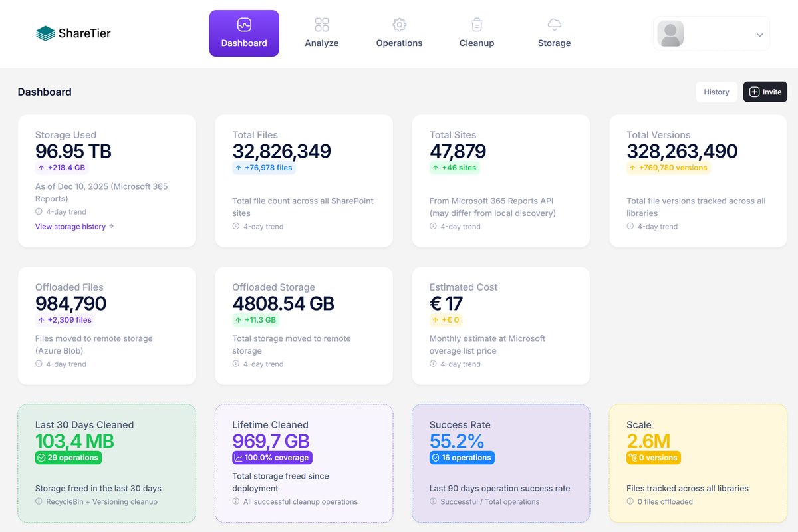This screenshot has width=798, height=532.
Task: Click info icon under Total Versions
Action: [x=630, y=227]
